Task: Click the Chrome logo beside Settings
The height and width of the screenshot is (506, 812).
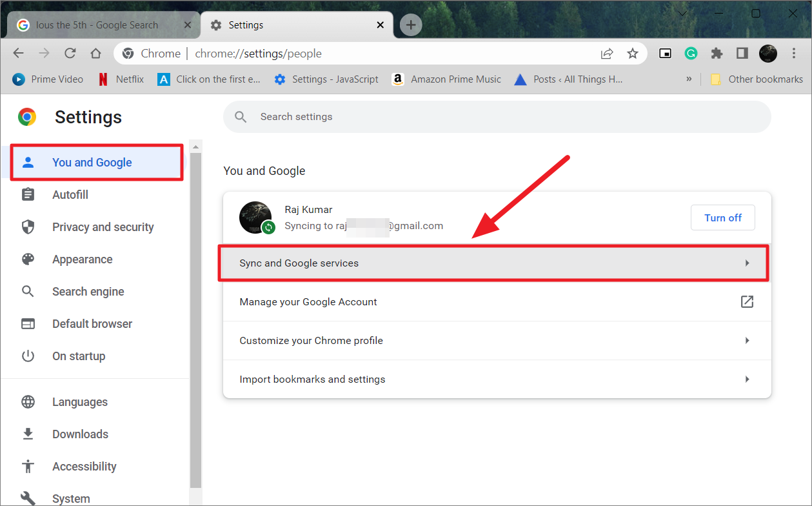Action: pyautogui.click(x=27, y=117)
